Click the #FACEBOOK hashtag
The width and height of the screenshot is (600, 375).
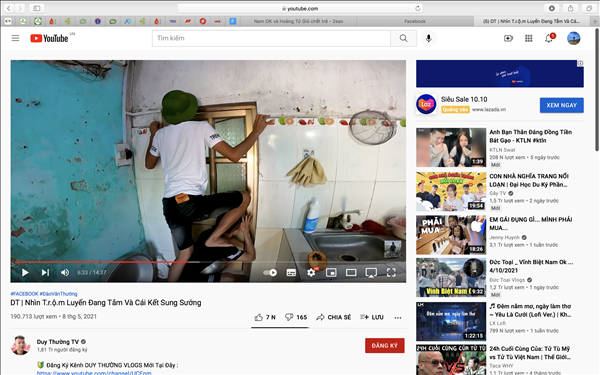[x=24, y=294]
